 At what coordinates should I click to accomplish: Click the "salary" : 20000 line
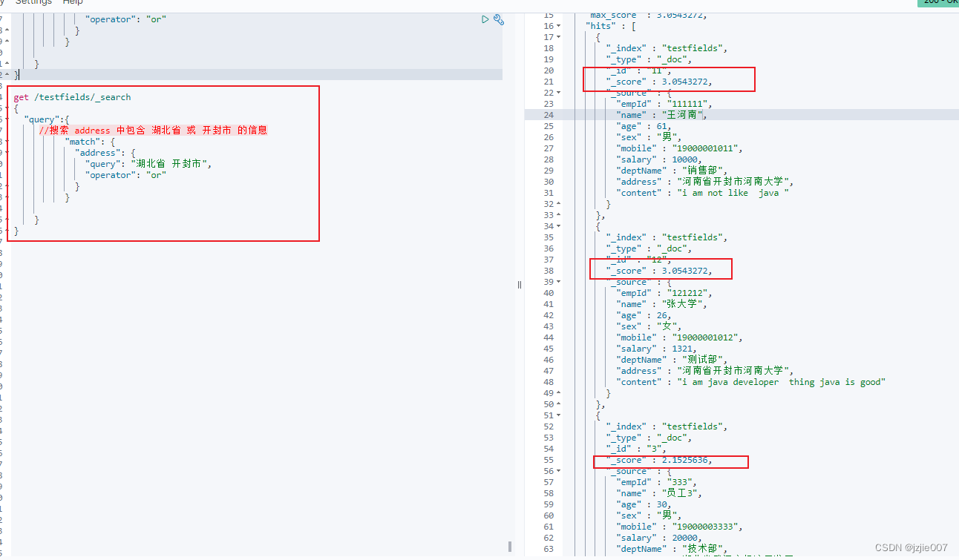click(658, 538)
